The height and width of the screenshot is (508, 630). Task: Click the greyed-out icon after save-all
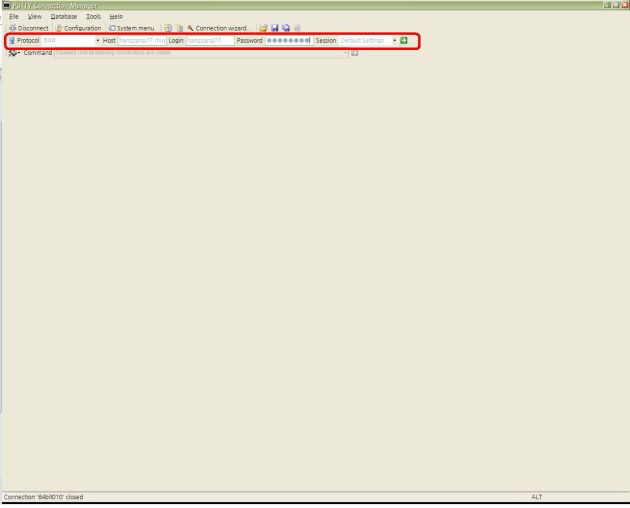tap(295, 28)
